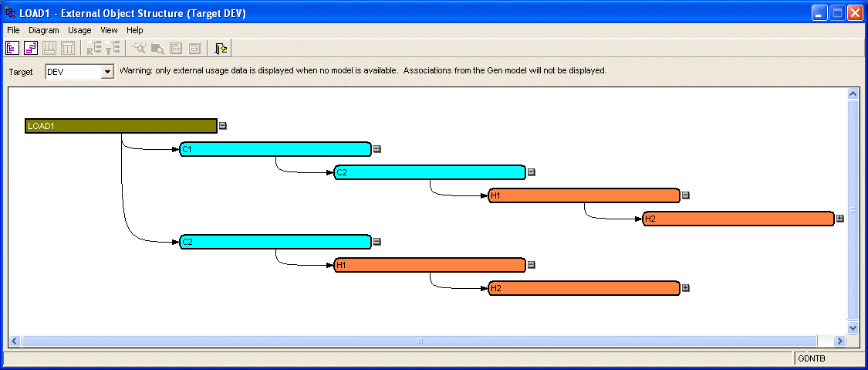Click the app icon in title bar
This screenshot has height=370, width=868.
tap(11, 12)
